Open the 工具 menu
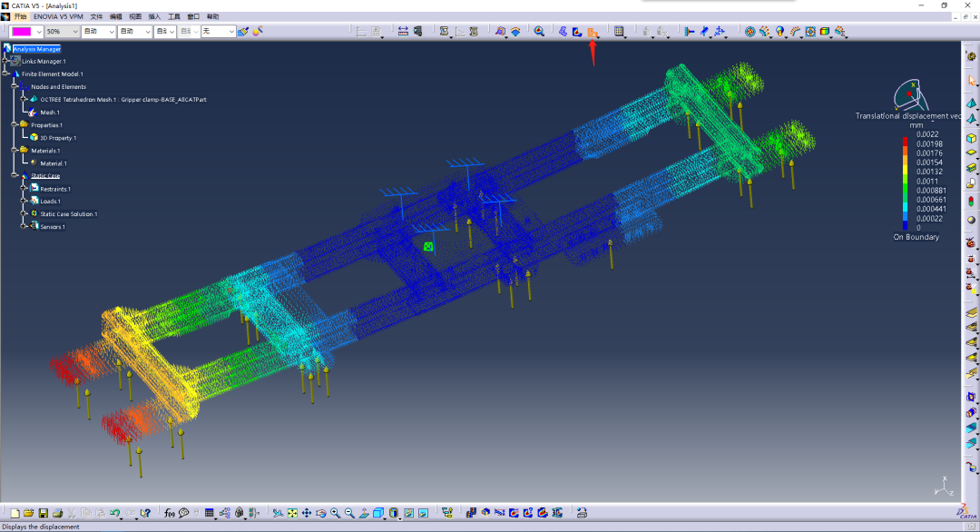 pyautogui.click(x=172, y=15)
